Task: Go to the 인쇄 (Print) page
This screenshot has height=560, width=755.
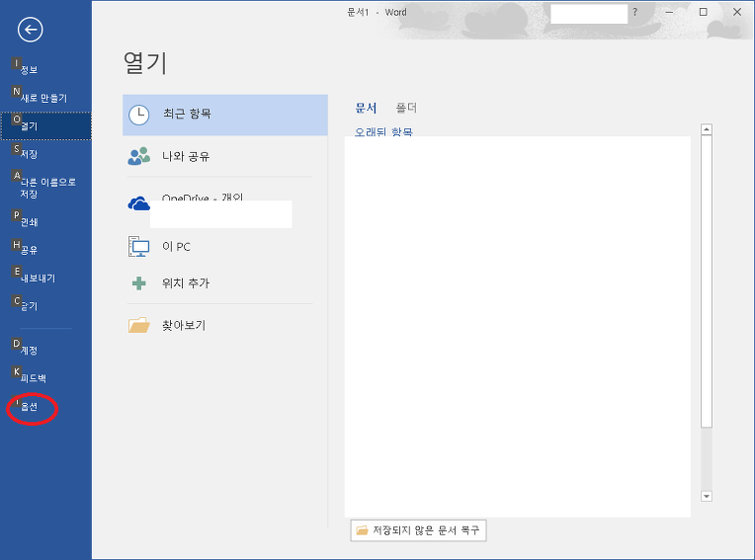Action: click(29, 222)
